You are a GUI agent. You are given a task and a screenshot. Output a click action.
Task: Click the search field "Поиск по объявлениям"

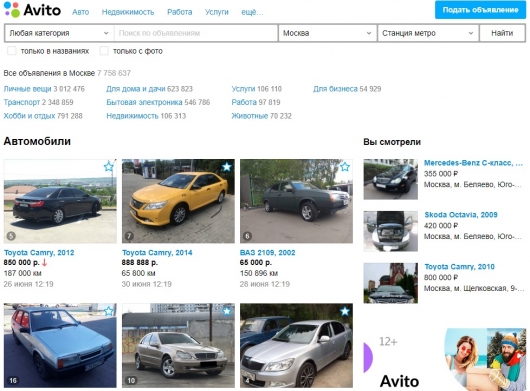196,33
